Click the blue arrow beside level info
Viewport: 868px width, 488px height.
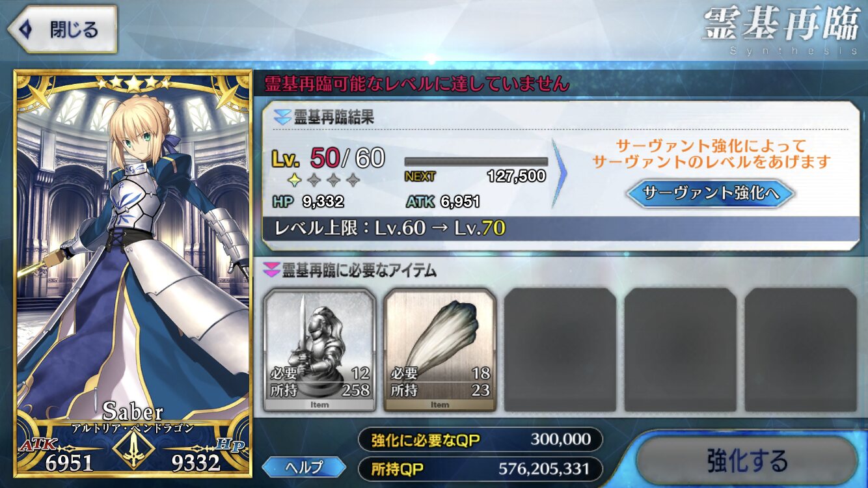(x=560, y=173)
